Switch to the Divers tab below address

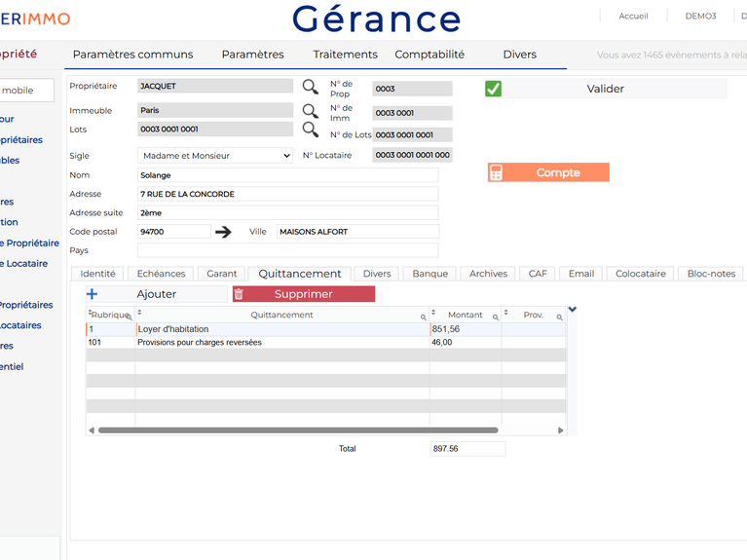pyautogui.click(x=377, y=274)
